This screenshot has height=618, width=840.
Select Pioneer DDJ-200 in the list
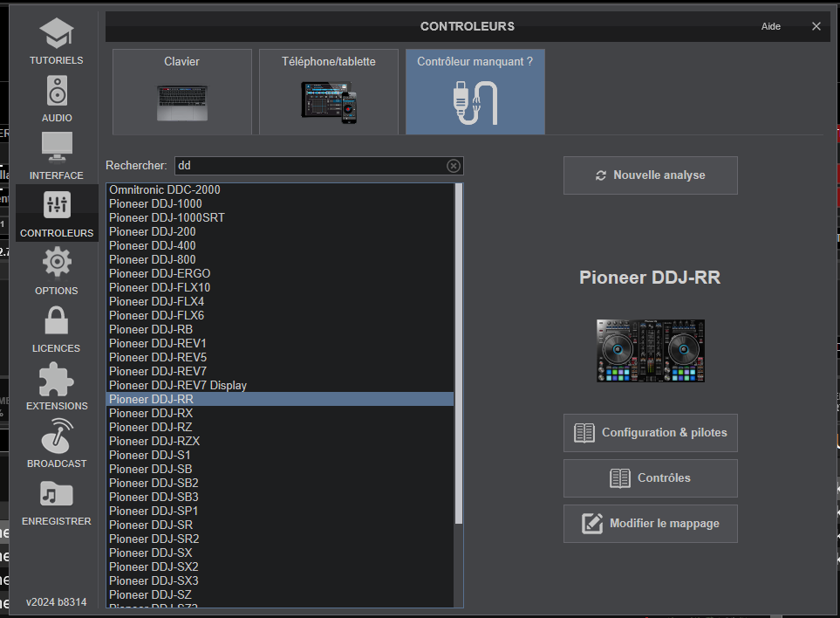tap(280, 231)
